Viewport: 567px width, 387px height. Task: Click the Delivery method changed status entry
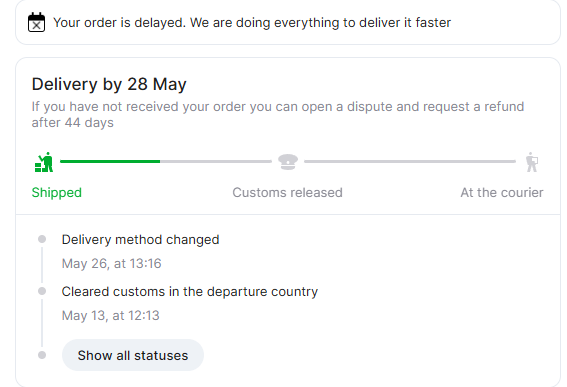(140, 239)
